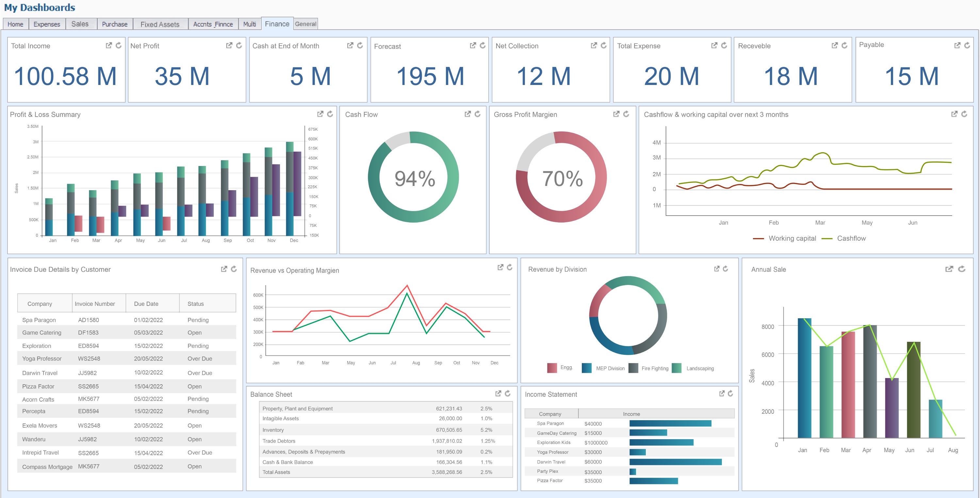The image size is (980, 498).
Task: Refresh the Cash Flow donut chart
Action: pos(478,114)
